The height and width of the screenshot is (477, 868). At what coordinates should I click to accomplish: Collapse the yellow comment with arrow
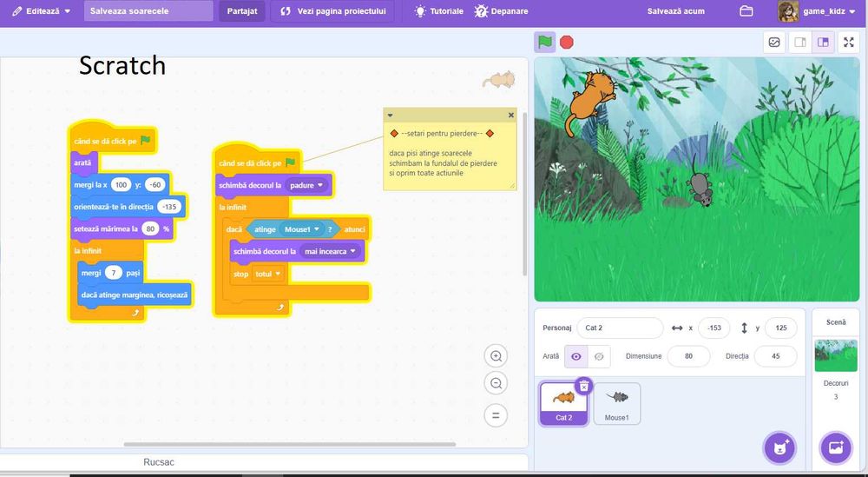tap(390, 116)
